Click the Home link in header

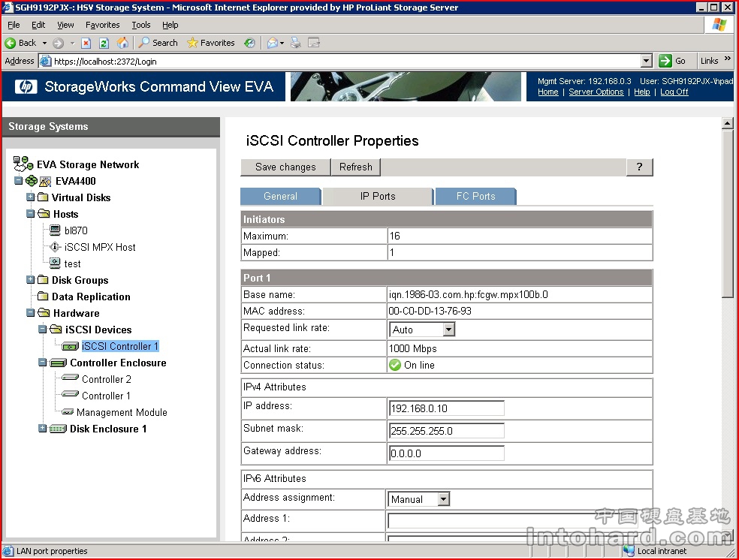(x=547, y=92)
